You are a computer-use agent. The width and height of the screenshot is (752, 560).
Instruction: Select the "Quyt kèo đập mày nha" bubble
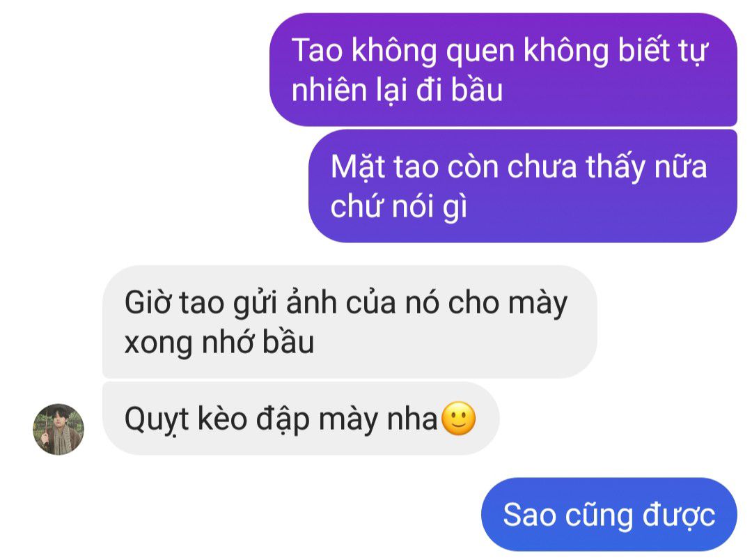point(301,419)
